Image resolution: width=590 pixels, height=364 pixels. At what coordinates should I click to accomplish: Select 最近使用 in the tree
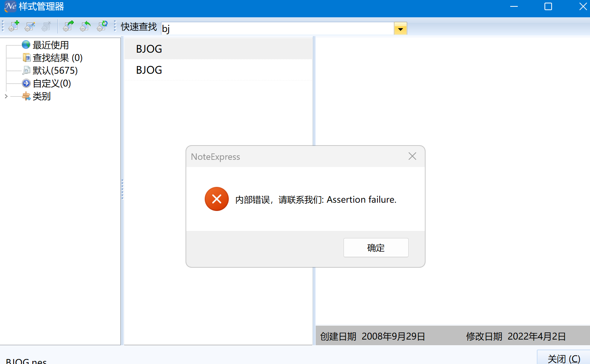coord(51,45)
